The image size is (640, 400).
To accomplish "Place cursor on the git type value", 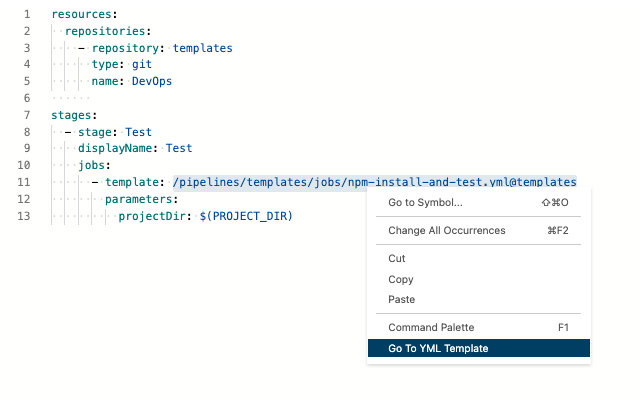I will click(142, 65).
